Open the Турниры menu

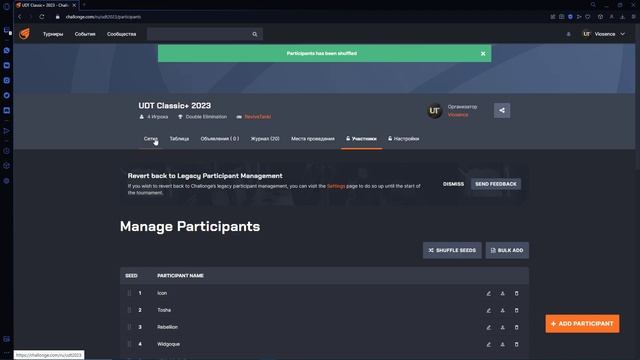click(53, 34)
